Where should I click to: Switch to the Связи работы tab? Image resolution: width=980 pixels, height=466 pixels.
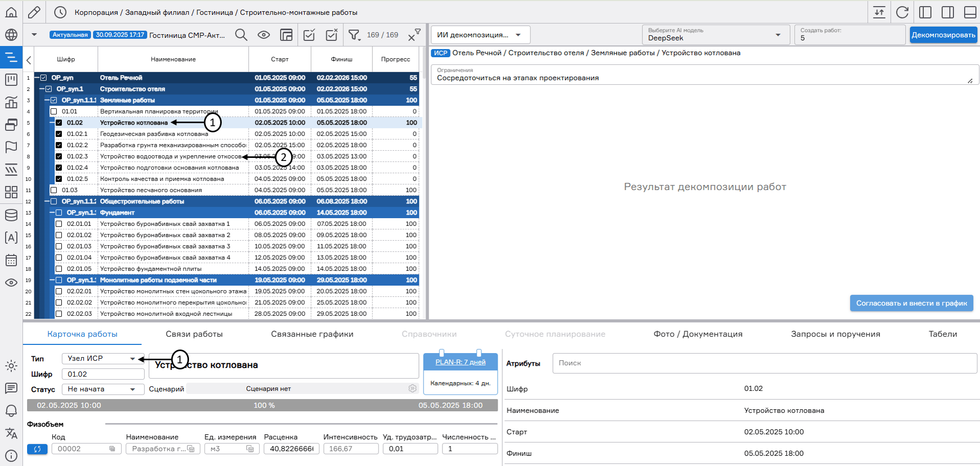[x=194, y=334]
